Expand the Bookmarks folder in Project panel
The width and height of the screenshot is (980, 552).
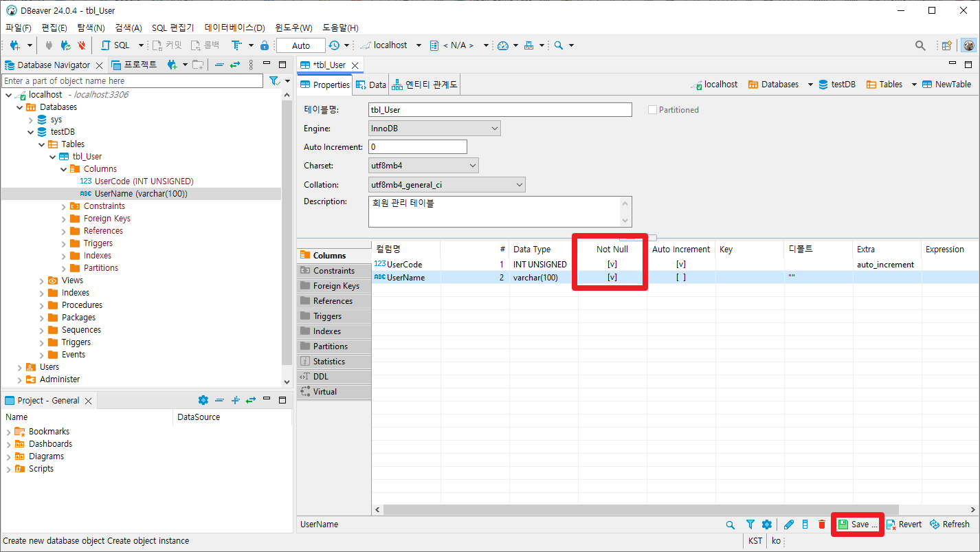tap(8, 432)
